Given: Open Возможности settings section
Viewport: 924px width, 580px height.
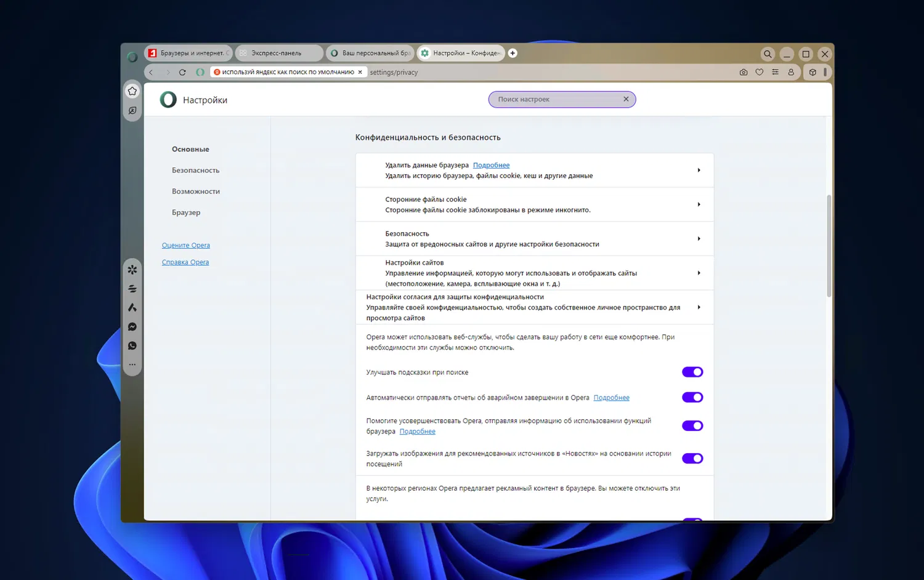Looking at the screenshot, I should point(196,191).
